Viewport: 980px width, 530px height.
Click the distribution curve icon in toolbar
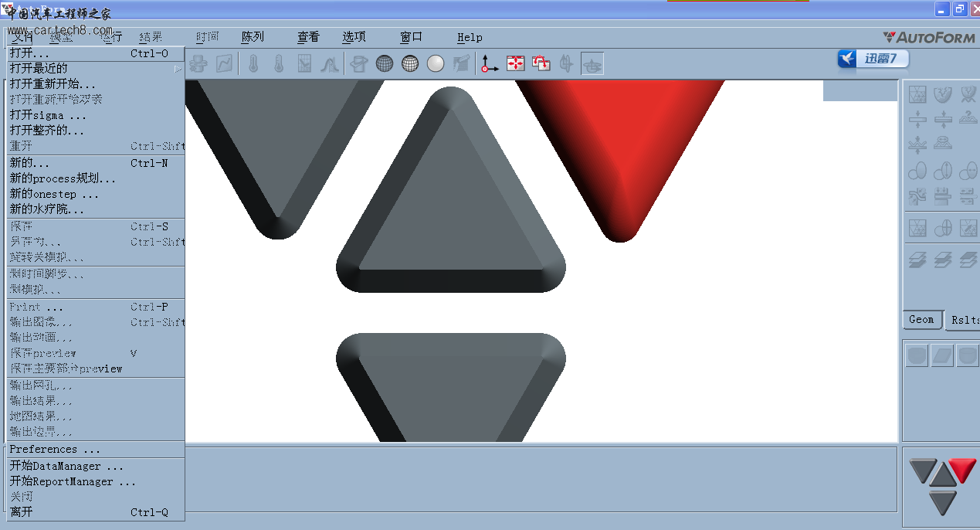click(330, 63)
